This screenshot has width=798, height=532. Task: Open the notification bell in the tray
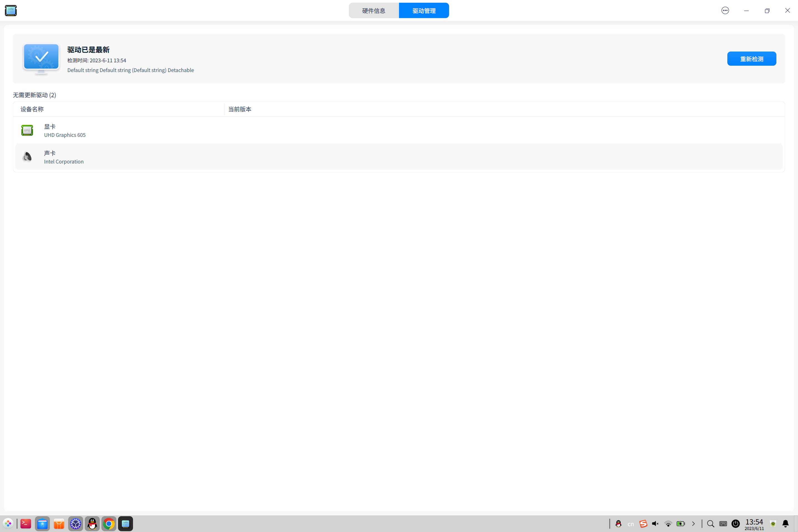785,523
